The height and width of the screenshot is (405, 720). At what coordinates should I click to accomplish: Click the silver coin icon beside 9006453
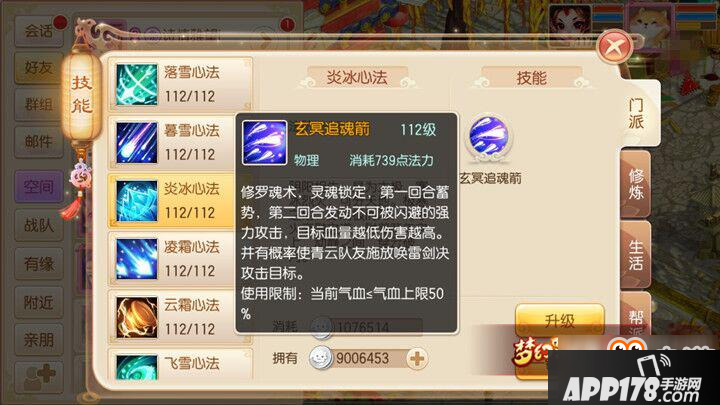coord(321,358)
